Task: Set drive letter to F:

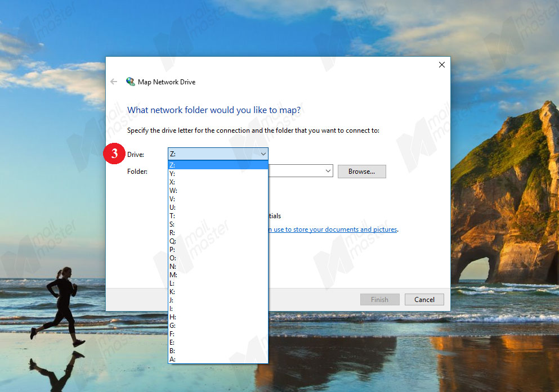Action: click(x=218, y=334)
